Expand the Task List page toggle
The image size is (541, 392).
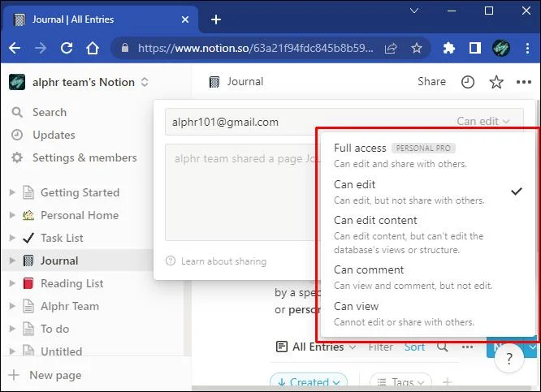pos(12,238)
